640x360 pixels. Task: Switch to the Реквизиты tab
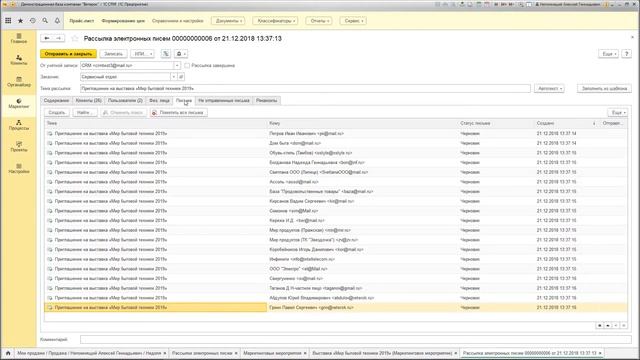point(267,100)
